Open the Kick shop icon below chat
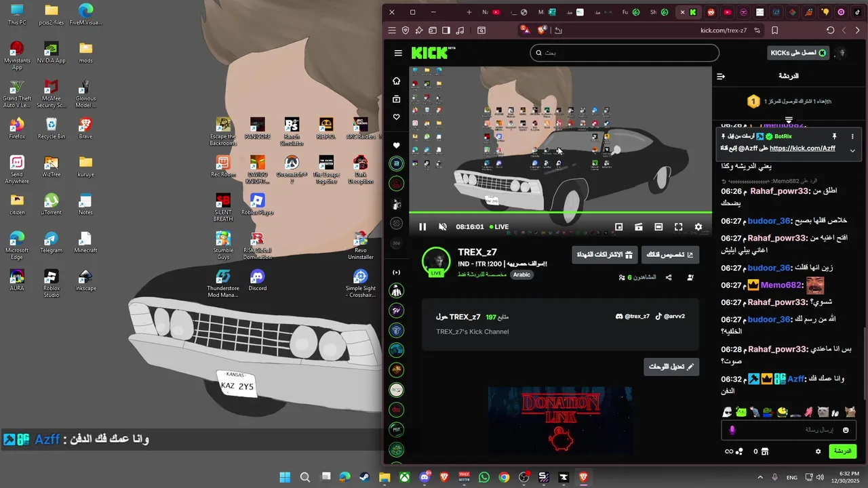 [x=765, y=451]
